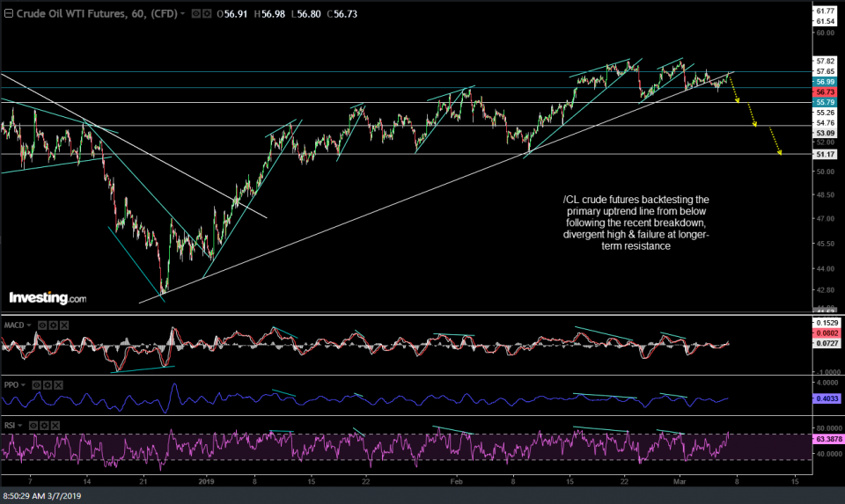
Task: Open settings gear for Crude Oil main series
Action: point(206,13)
